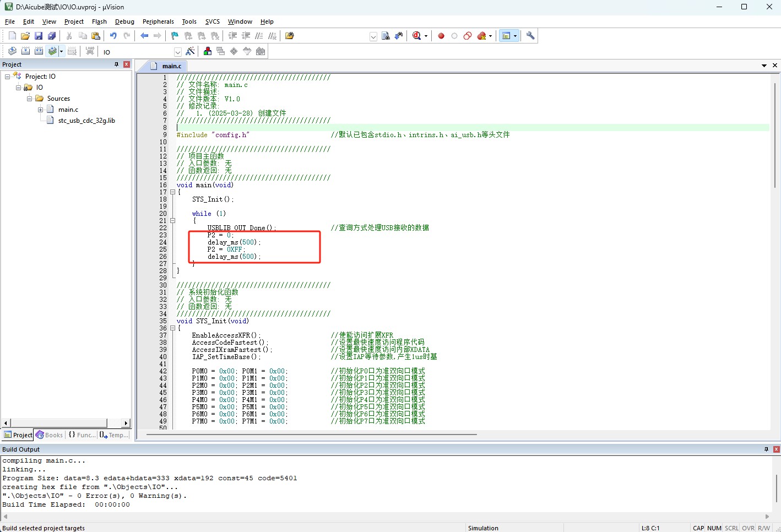Pin the Project panel with auto-hide pushpin
The height and width of the screenshot is (532, 781).
116,64
